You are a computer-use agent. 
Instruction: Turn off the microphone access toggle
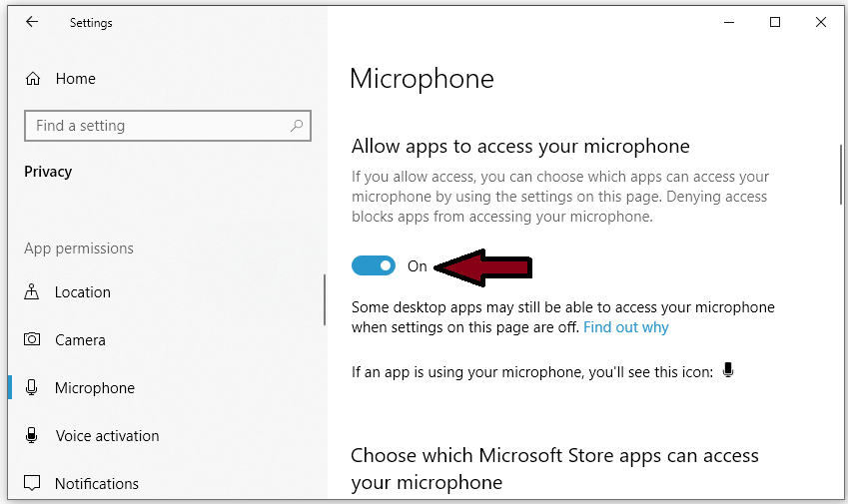coord(374,265)
